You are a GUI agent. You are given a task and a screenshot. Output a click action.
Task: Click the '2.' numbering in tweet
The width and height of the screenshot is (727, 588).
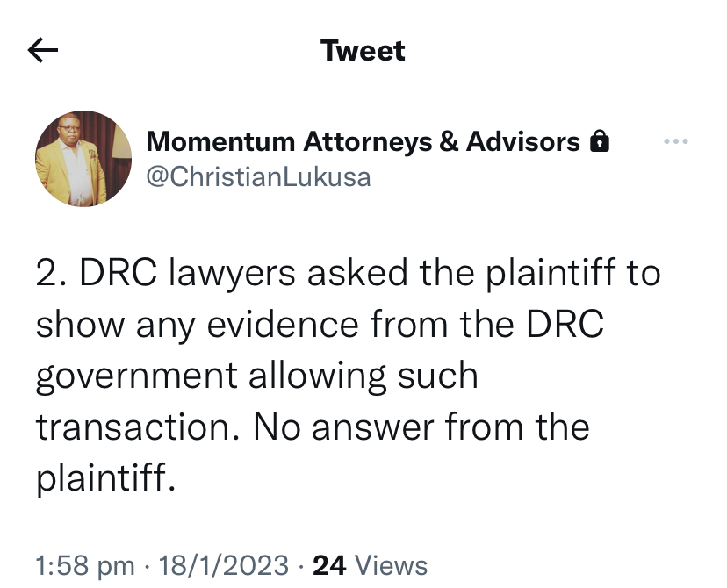coord(53,274)
